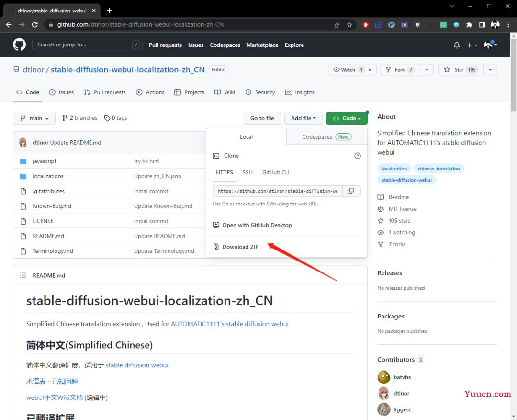Screen dimensions: 517x420
Task: Open the Clone help question mark
Action: point(358,156)
